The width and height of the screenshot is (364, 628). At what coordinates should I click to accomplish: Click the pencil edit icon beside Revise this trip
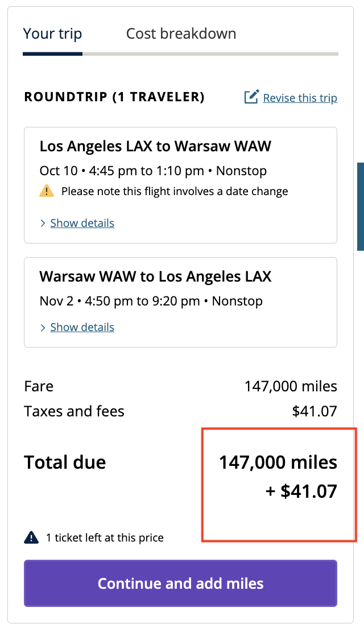[x=251, y=97]
